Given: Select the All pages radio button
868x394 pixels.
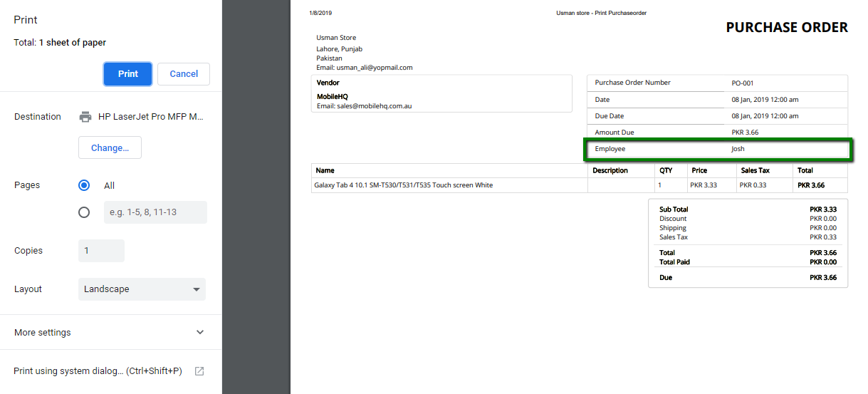Looking at the screenshot, I should pyautogui.click(x=84, y=185).
